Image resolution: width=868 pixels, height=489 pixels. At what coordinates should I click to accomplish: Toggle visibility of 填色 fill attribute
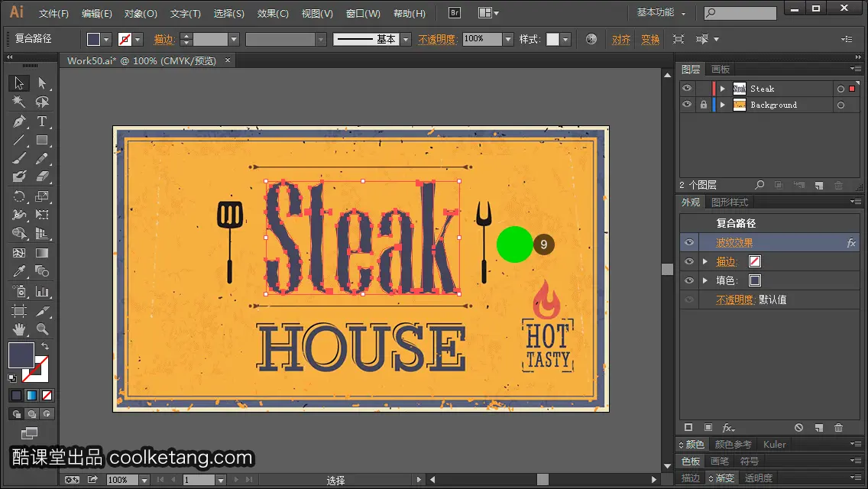[x=689, y=280]
